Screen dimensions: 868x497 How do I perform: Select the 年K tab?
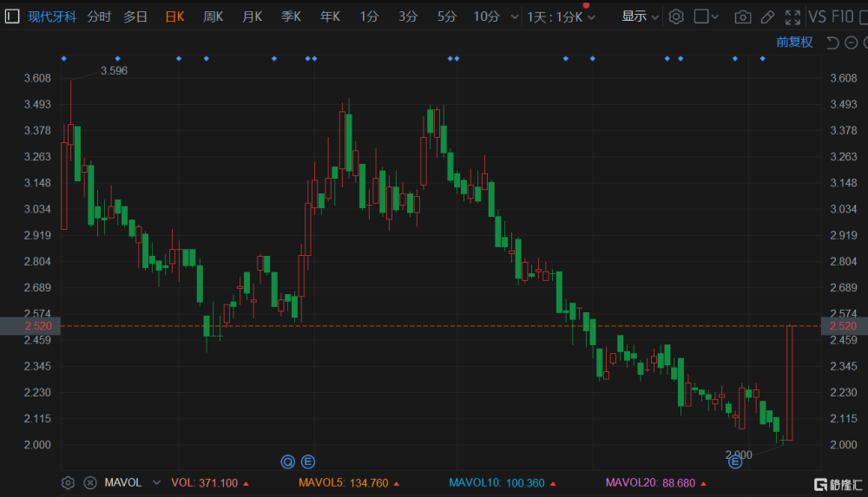pos(330,16)
